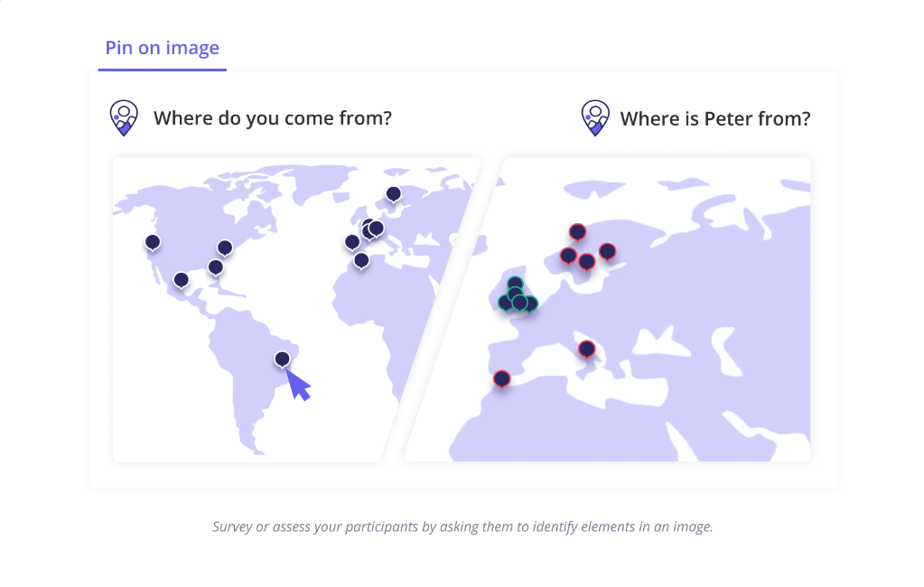Select the easternmost red pin near Finland
This screenshot has width=924, height=587.
[x=608, y=252]
